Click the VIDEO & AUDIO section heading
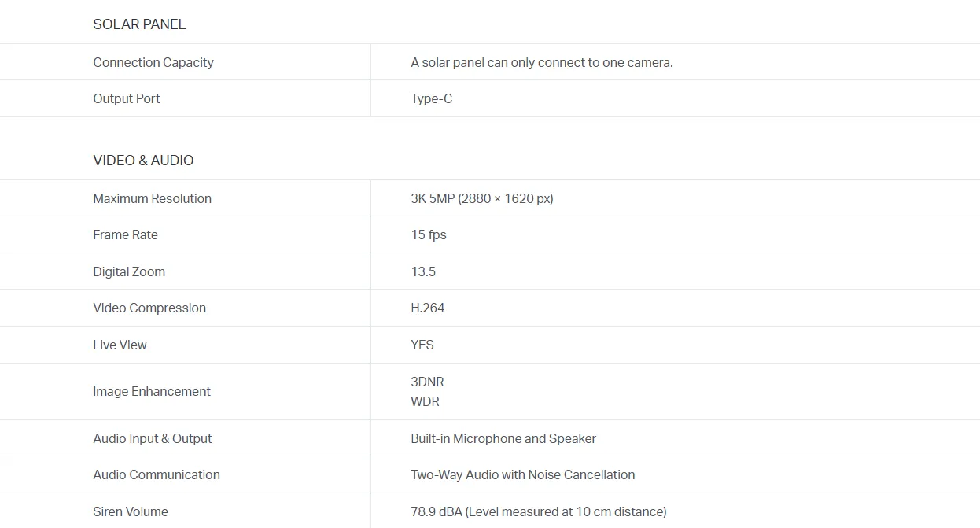The width and height of the screenshot is (980, 528). [143, 161]
